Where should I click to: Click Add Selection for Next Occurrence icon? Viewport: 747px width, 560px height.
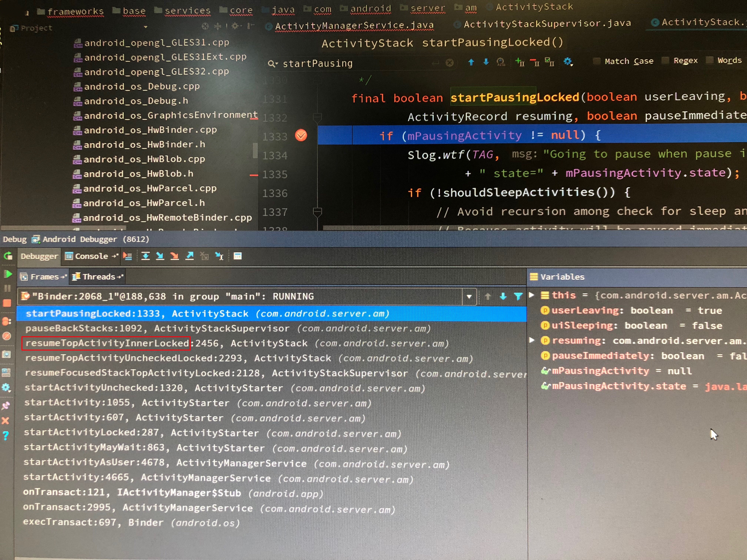coord(520,62)
